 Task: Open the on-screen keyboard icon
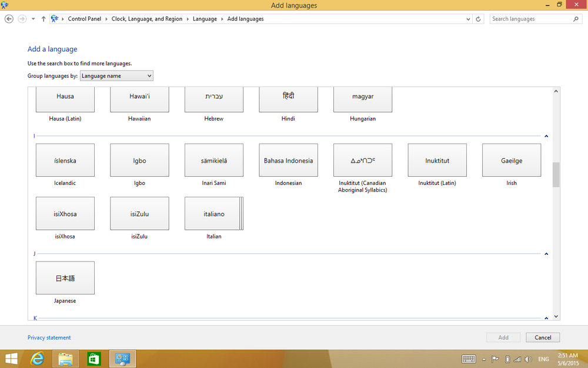(x=469, y=359)
